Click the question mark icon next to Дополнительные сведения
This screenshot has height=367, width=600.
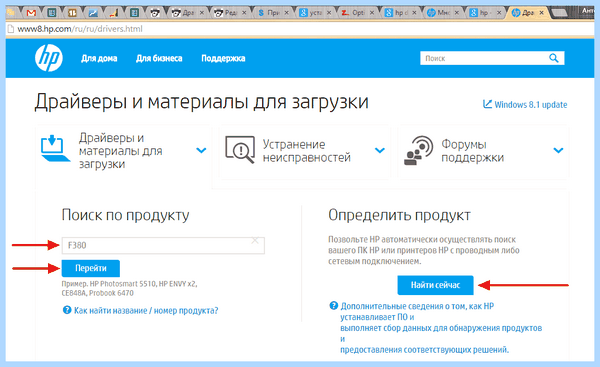click(334, 306)
